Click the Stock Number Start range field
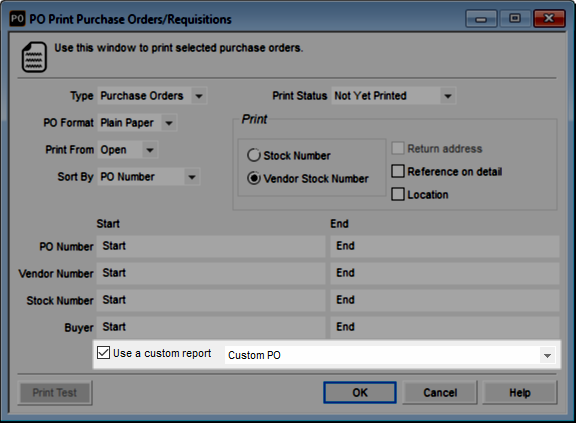The width and height of the screenshot is (576, 423). pyautogui.click(x=211, y=300)
